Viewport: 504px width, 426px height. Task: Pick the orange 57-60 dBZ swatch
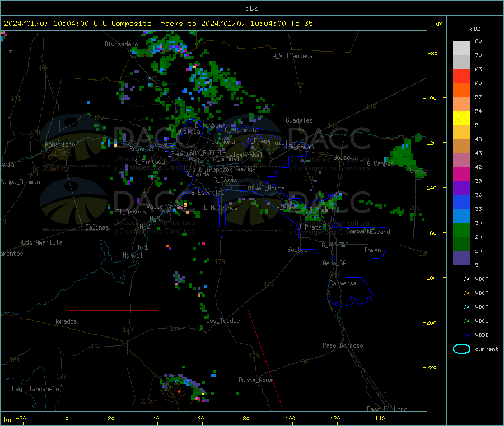(461, 90)
